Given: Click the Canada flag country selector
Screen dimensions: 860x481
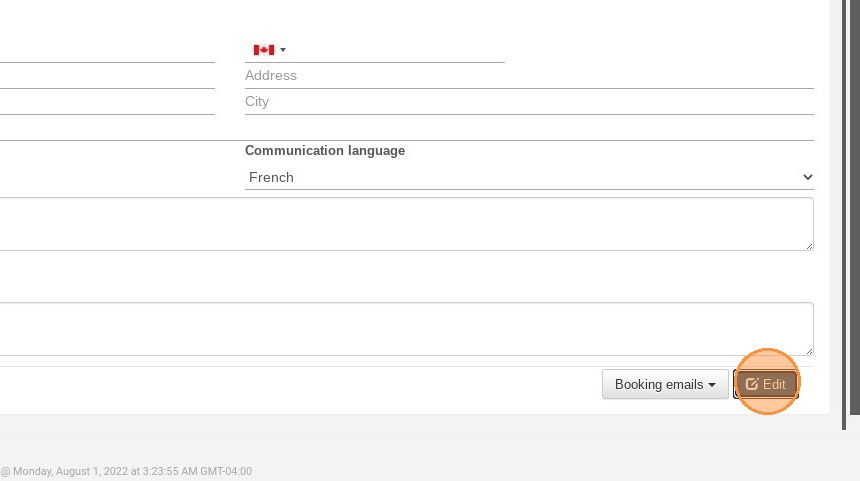Looking at the screenshot, I should coord(269,50).
